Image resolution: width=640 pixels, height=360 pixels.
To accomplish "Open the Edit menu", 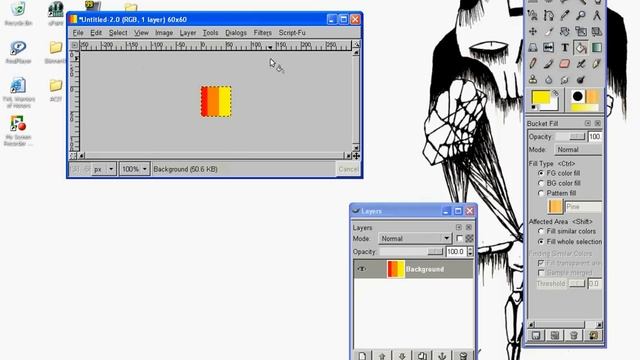I will (96, 33).
